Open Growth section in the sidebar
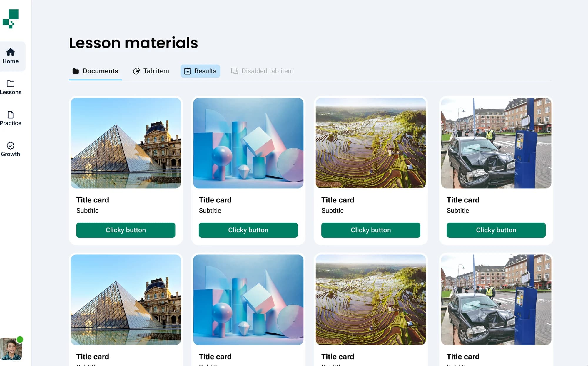588x366 pixels. [x=11, y=150]
